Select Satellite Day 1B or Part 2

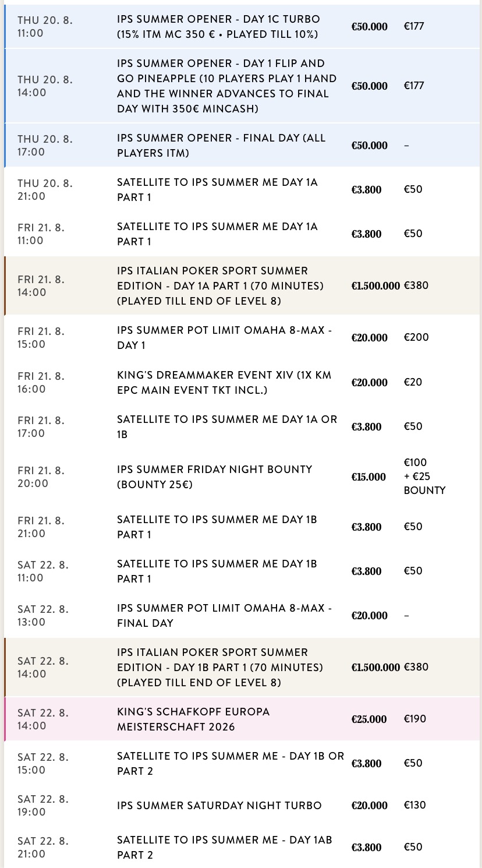[242, 763]
